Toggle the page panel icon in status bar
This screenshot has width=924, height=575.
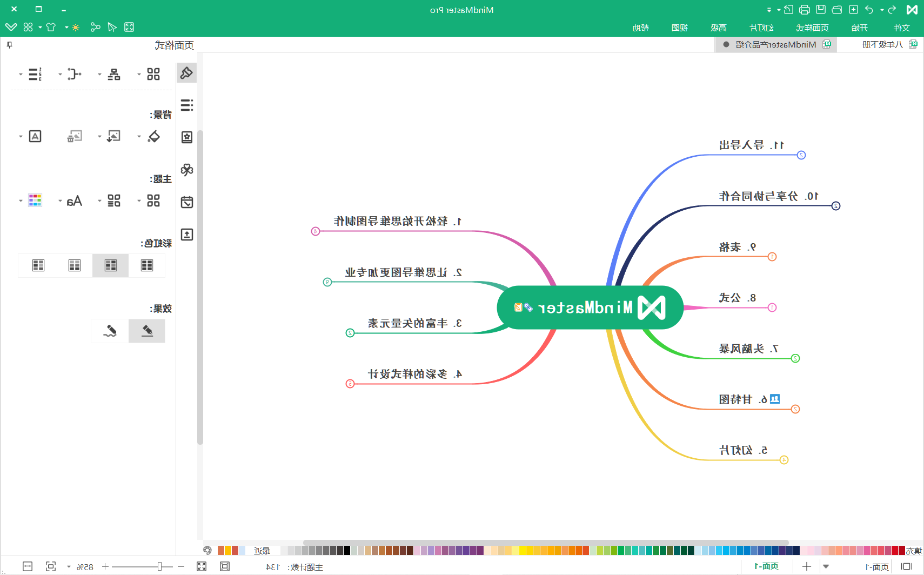907,566
